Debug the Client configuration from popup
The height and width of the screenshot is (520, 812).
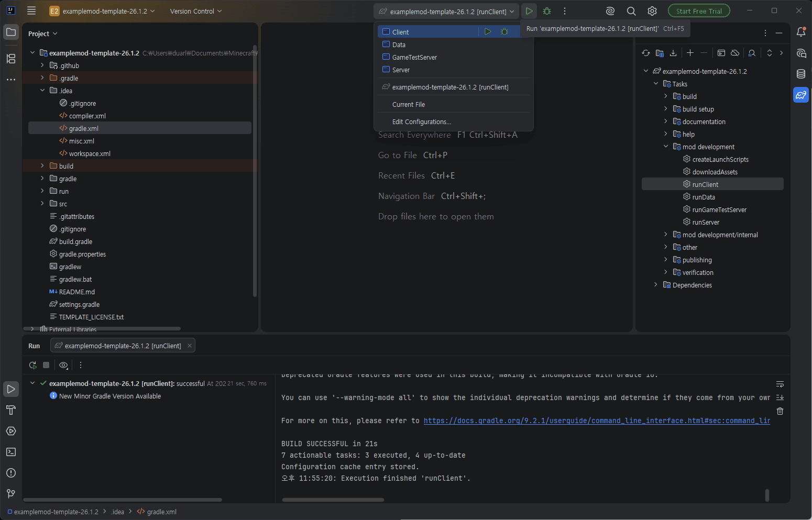(504, 32)
